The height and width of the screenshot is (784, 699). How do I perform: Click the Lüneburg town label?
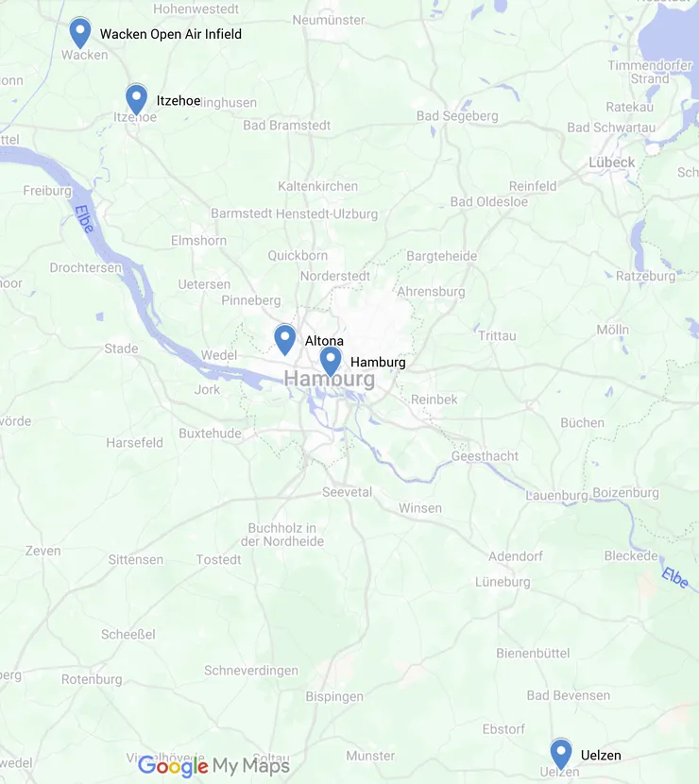click(x=503, y=582)
